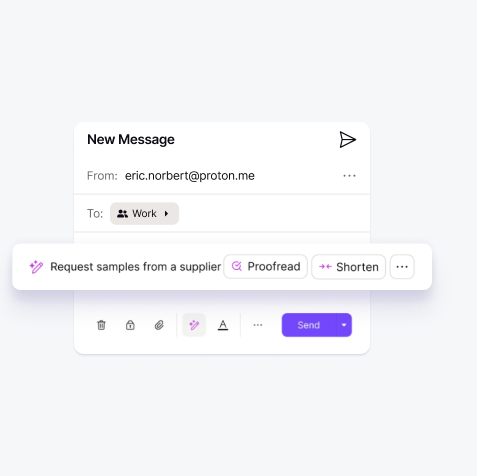The width and height of the screenshot is (477, 476).
Task: Expand the Work group chip arrow
Action: [166, 214]
